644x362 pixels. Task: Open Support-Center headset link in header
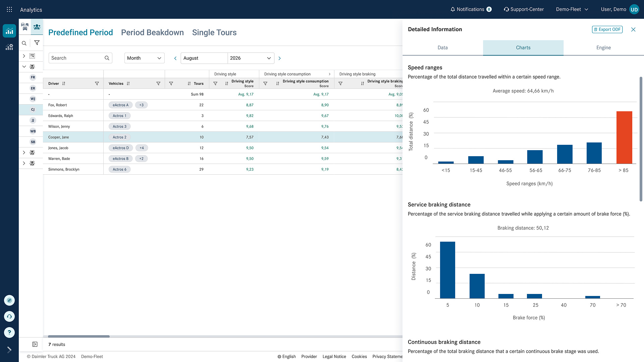524,9
